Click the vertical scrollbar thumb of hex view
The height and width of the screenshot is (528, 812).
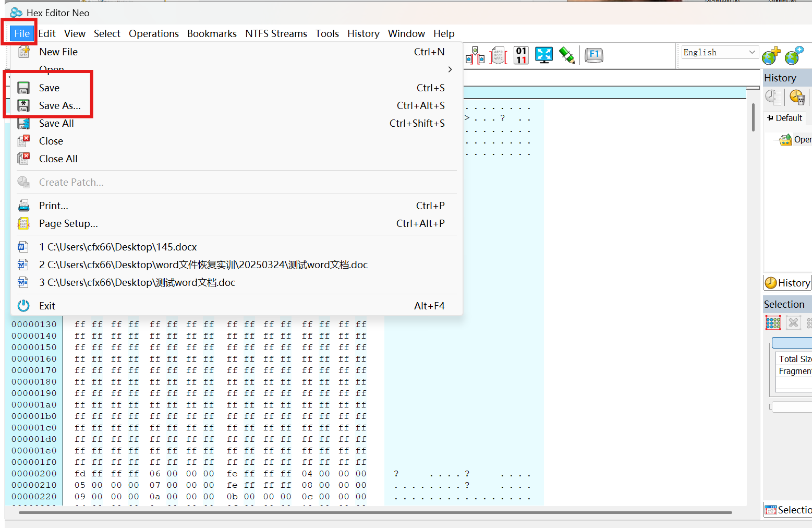[753, 117]
